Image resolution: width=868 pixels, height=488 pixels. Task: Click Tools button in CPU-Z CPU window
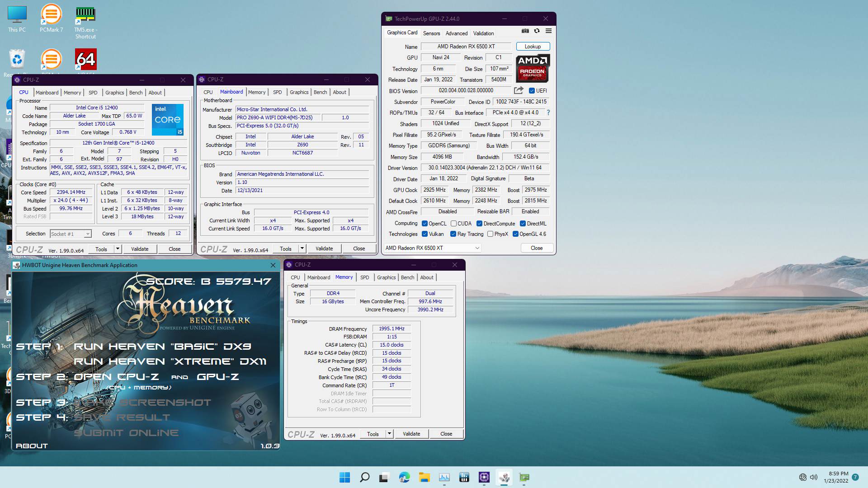click(x=101, y=249)
